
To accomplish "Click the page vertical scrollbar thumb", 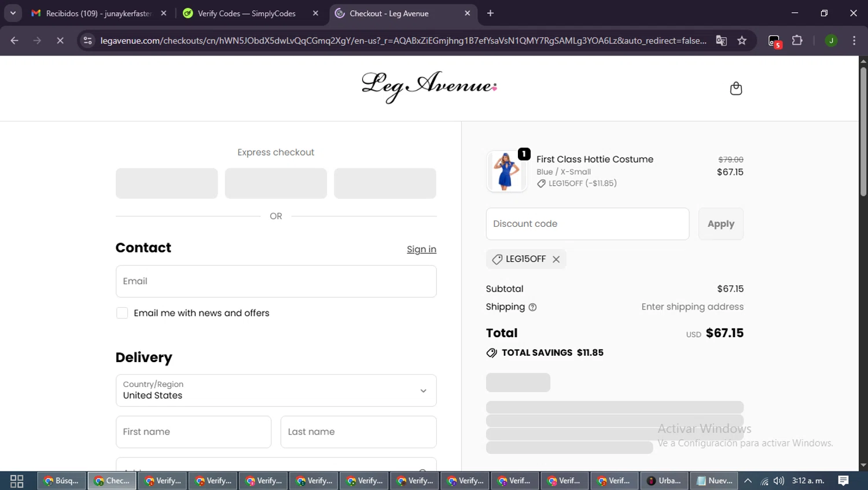I will [863, 132].
